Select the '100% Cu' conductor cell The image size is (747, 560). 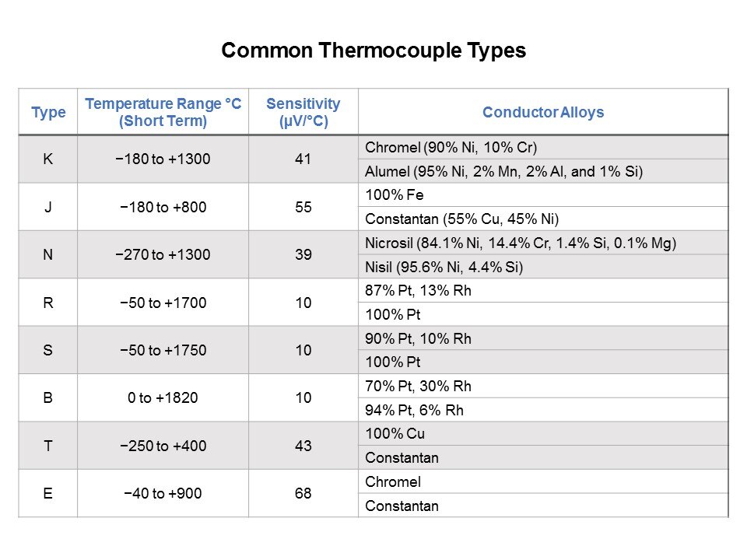[543, 434]
